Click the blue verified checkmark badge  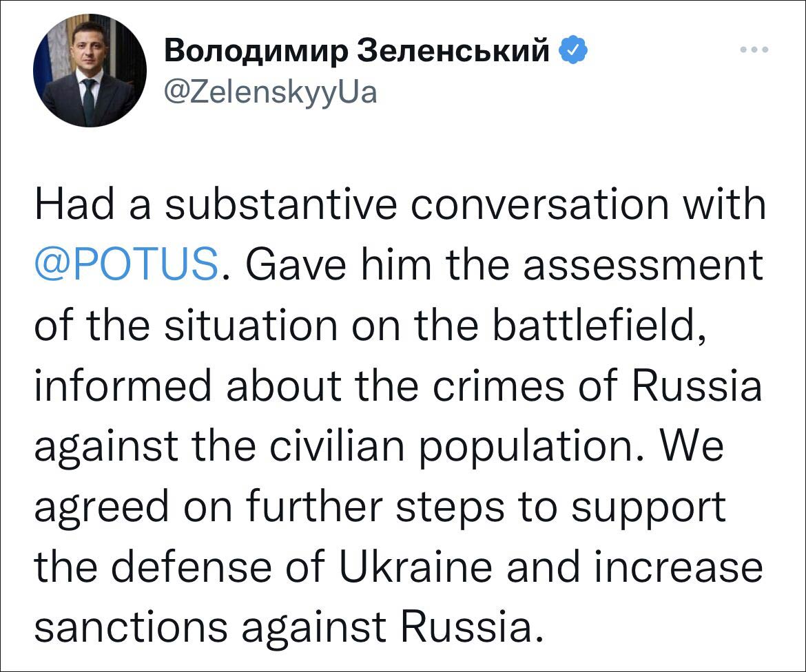[575, 50]
